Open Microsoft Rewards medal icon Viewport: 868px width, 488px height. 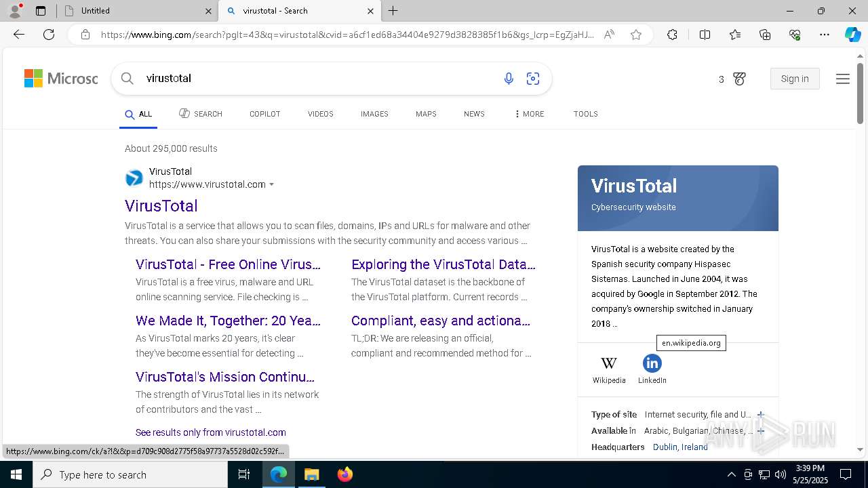(x=740, y=79)
